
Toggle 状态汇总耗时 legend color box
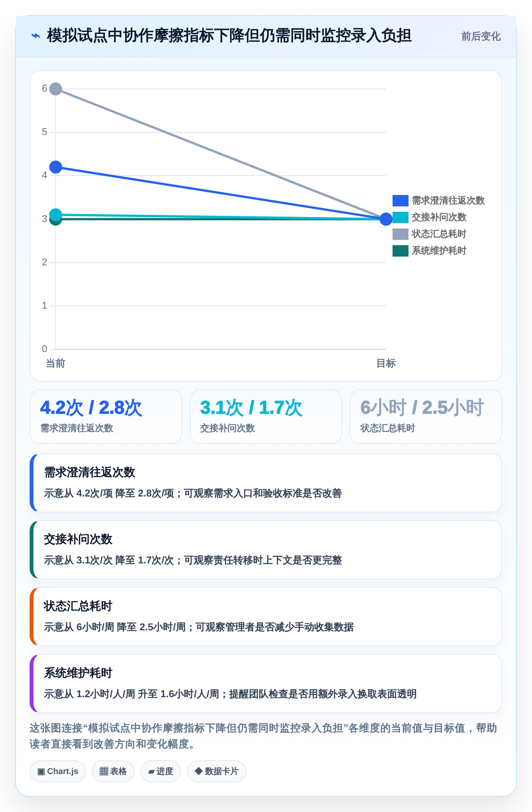coord(400,234)
